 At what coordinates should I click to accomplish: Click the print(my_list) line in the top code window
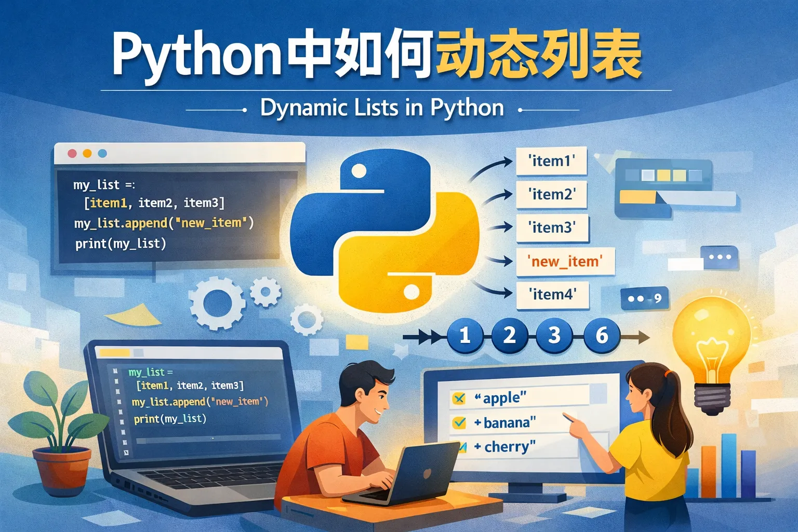coord(121,243)
